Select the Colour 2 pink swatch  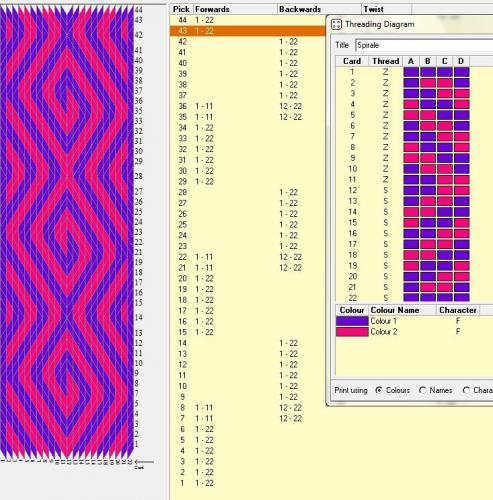[352, 332]
